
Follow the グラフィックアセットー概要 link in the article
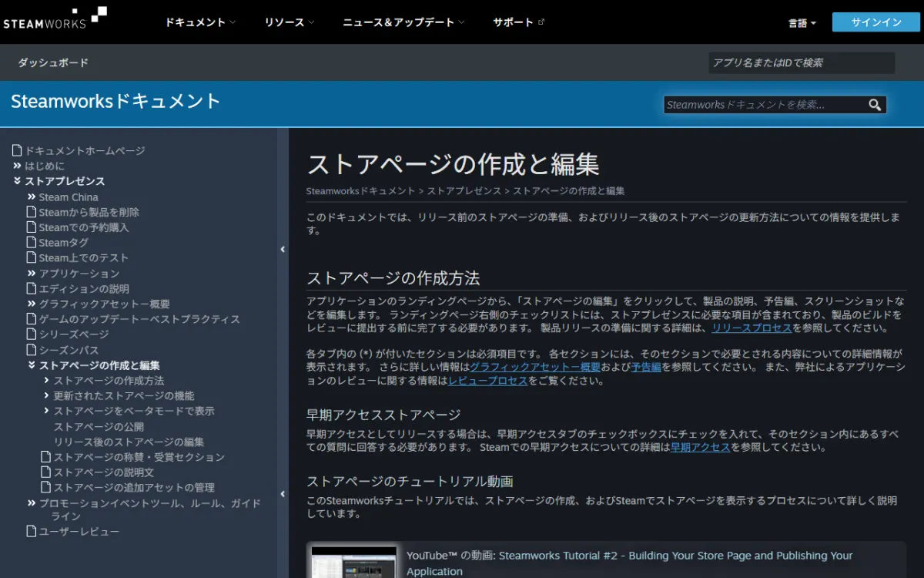coord(535,367)
